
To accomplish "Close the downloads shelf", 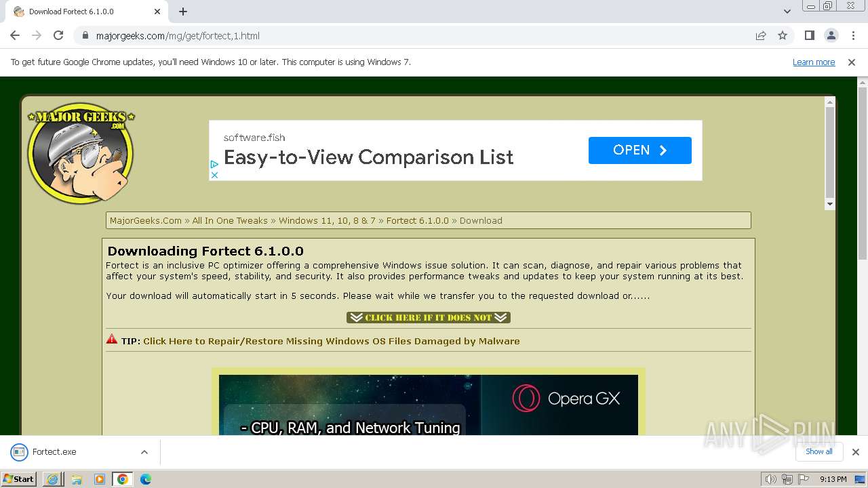I will click(x=855, y=452).
